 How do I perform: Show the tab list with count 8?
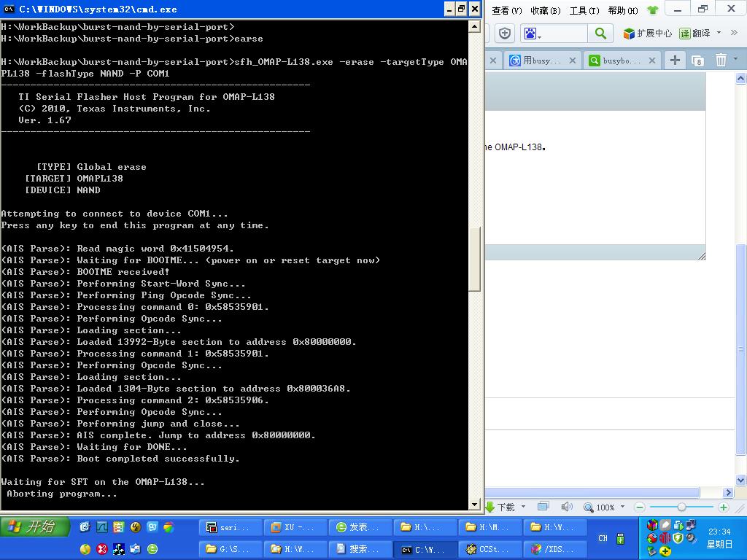pyautogui.click(x=698, y=61)
